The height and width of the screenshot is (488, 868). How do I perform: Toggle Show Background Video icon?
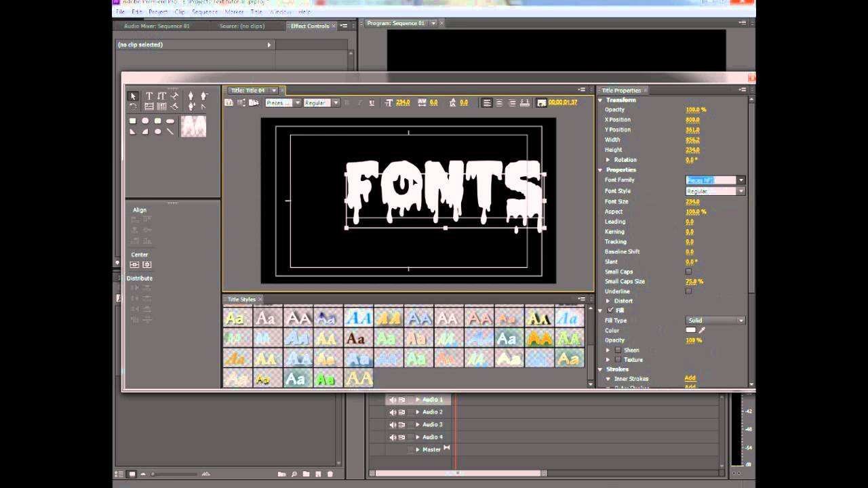pyautogui.click(x=541, y=103)
